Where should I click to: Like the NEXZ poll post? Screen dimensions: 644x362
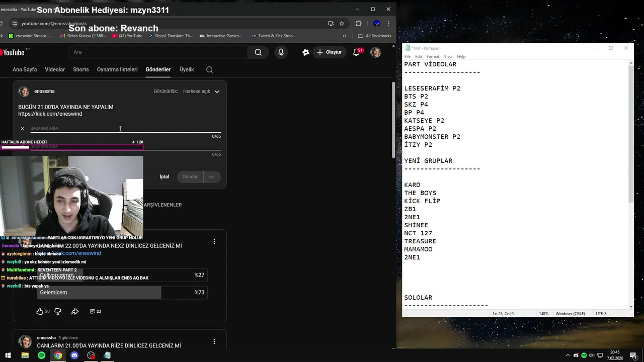tap(40, 311)
